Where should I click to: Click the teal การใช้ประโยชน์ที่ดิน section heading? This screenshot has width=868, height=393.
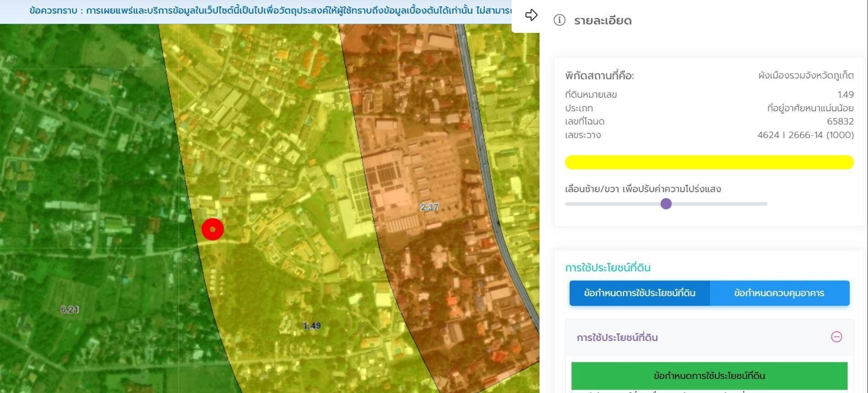(x=608, y=267)
